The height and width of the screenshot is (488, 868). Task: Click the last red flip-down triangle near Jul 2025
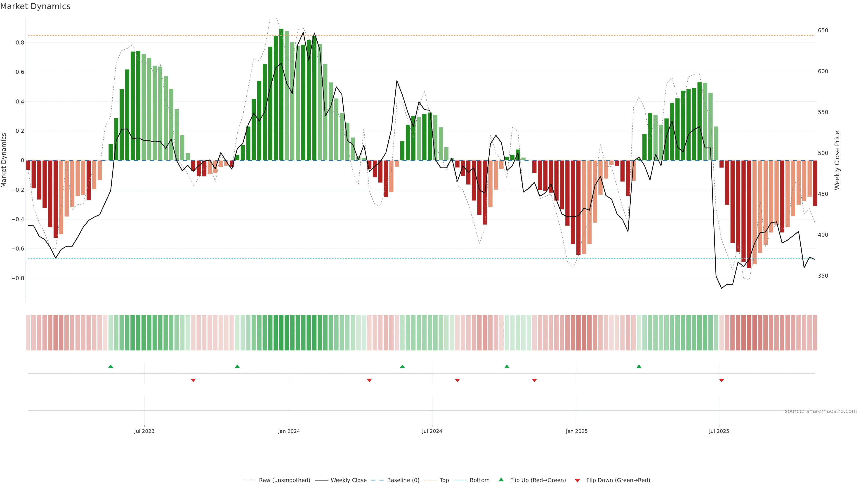722,380
